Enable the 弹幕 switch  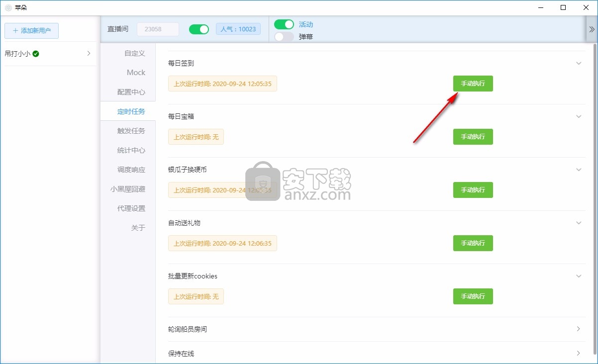(x=284, y=37)
